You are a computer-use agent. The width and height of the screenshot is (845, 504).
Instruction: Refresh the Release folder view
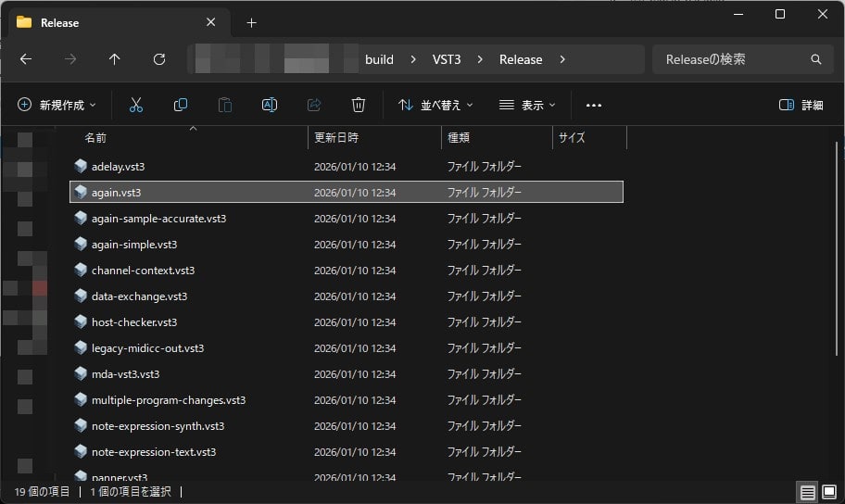[x=159, y=59]
